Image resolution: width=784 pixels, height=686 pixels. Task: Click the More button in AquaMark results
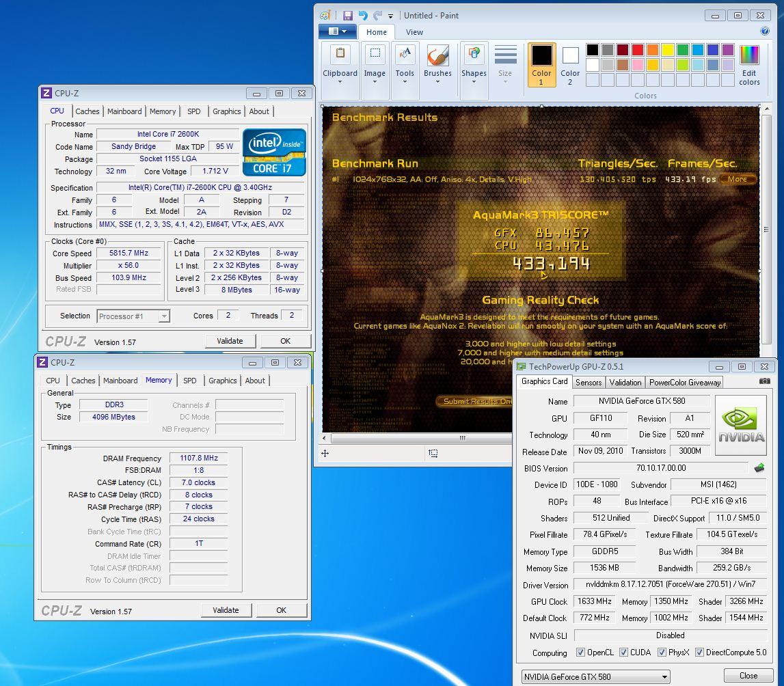[x=738, y=179]
